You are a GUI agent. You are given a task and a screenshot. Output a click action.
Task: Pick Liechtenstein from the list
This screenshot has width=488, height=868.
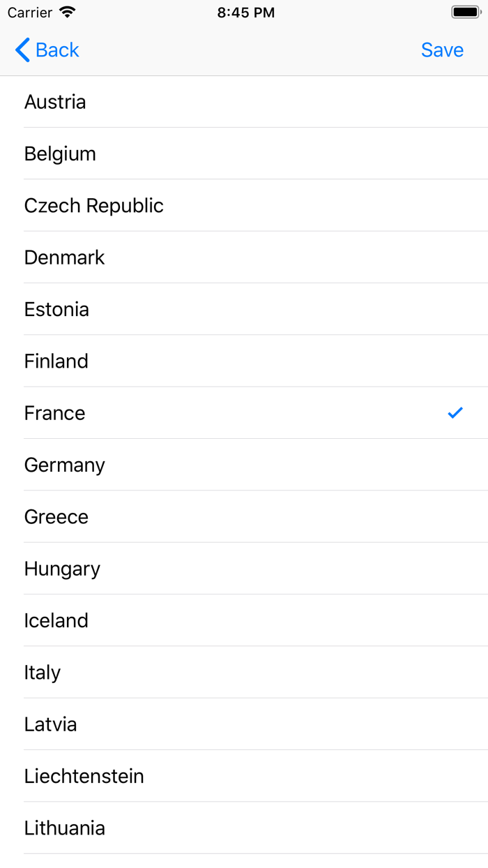[244, 776]
